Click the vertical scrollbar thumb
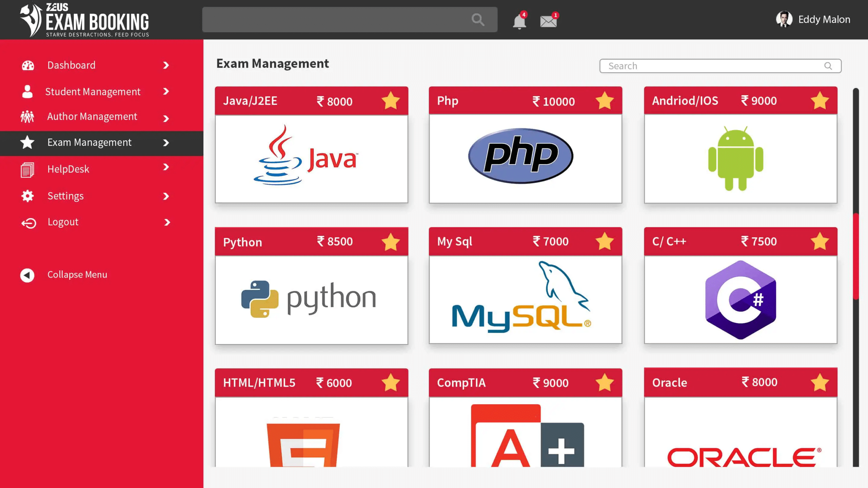Viewport: 868px width, 488px height. (x=856, y=256)
